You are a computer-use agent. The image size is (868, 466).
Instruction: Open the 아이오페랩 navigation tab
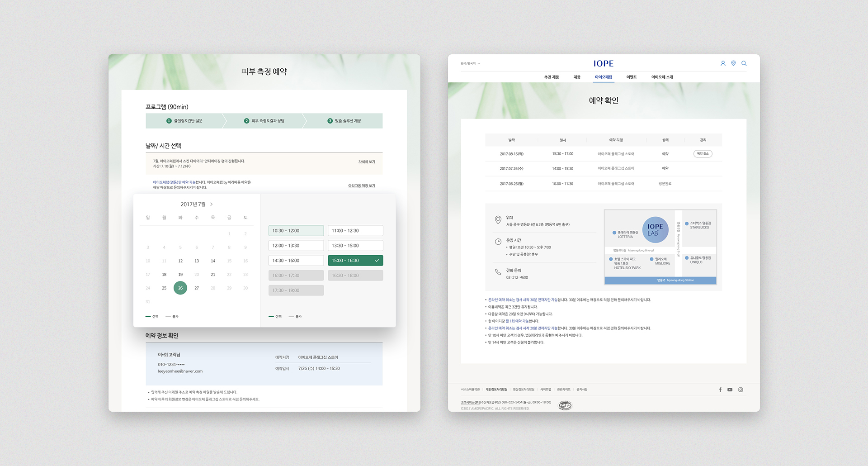(x=604, y=77)
